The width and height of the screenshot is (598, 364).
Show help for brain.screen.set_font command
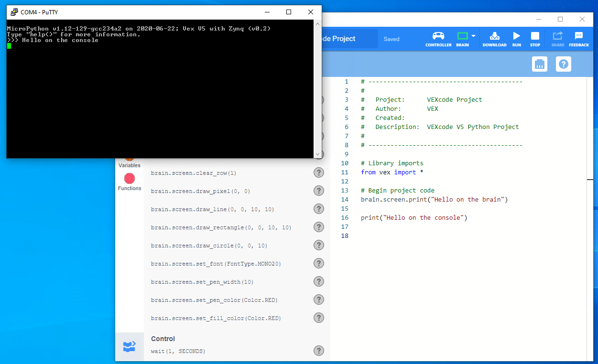(x=319, y=263)
